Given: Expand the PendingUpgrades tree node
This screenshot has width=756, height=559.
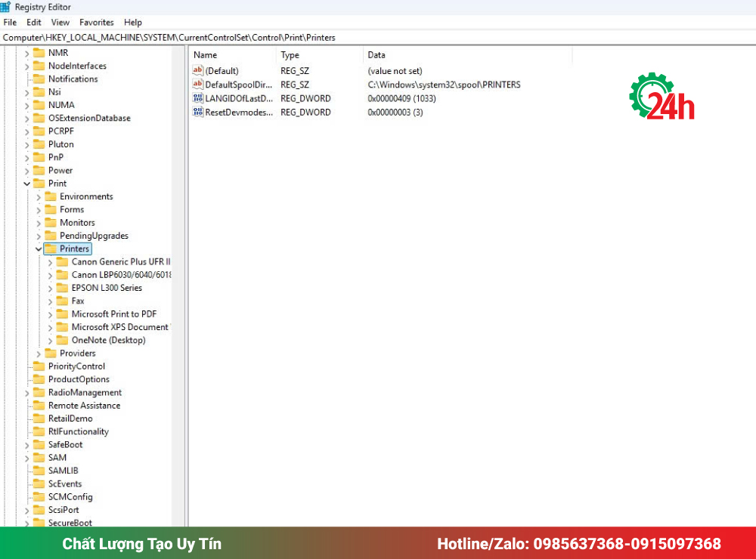Looking at the screenshot, I should pyautogui.click(x=39, y=236).
